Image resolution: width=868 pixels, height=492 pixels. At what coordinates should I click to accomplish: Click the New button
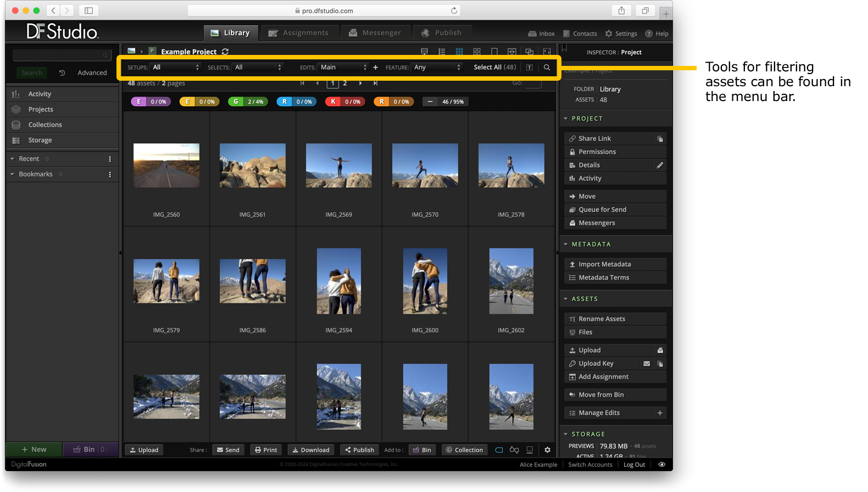point(34,449)
